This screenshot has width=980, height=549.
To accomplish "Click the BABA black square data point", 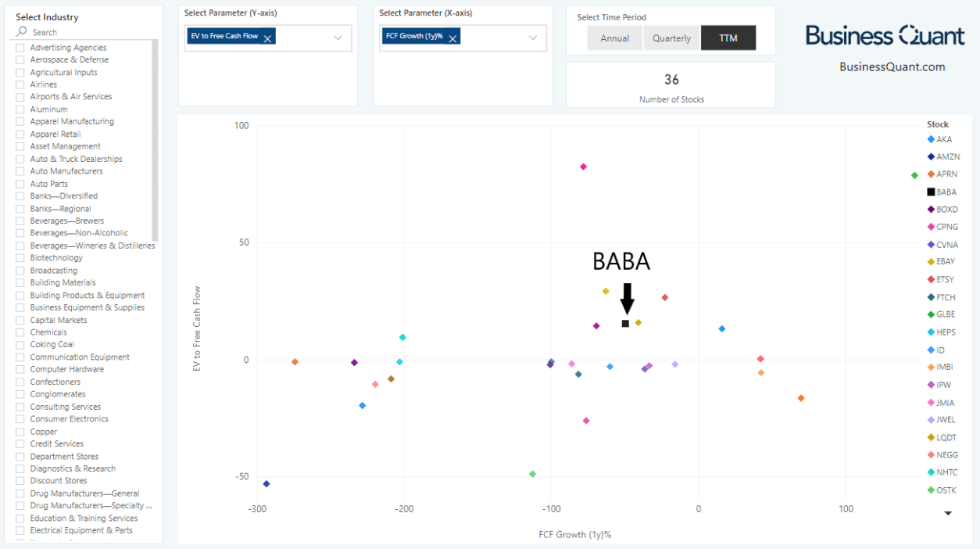I will click(x=625, y=324).
